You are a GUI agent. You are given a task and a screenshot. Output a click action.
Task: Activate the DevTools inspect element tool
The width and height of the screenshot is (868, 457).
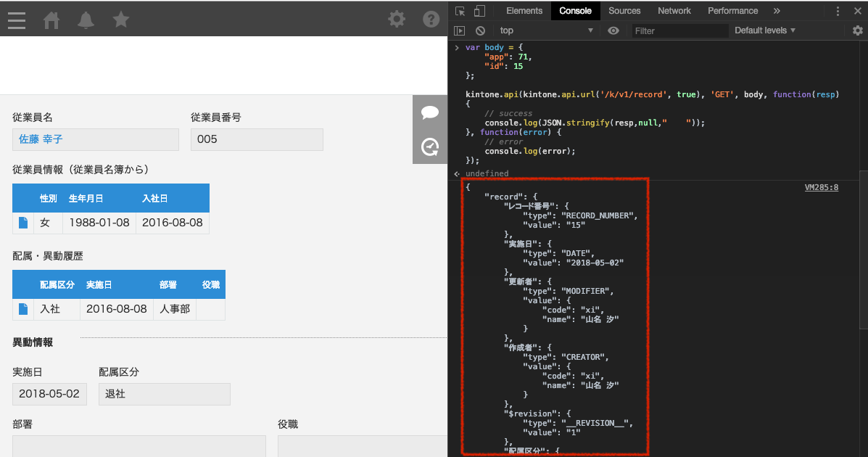coord(460,11)
